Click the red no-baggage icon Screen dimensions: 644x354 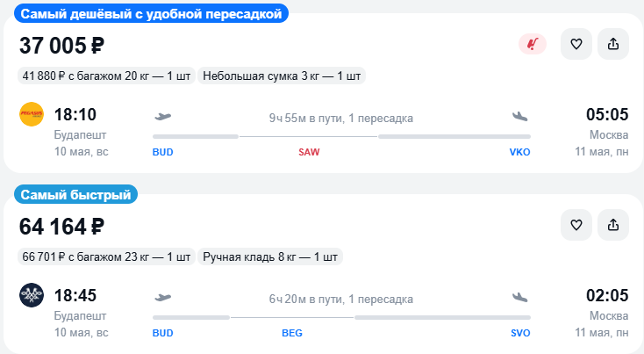[532, 44]
